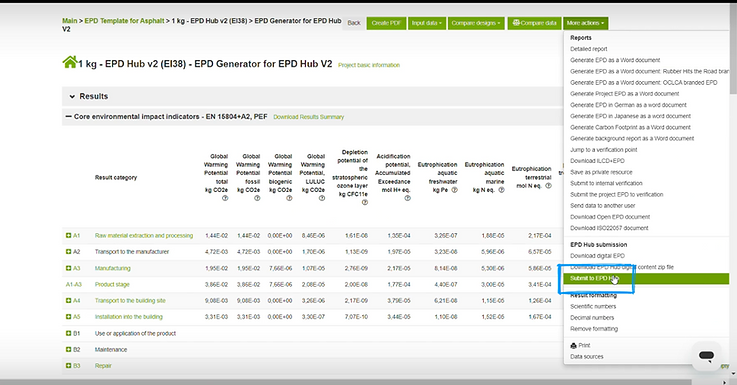
Task: Open Project basic information link
Action: [369, 65]
